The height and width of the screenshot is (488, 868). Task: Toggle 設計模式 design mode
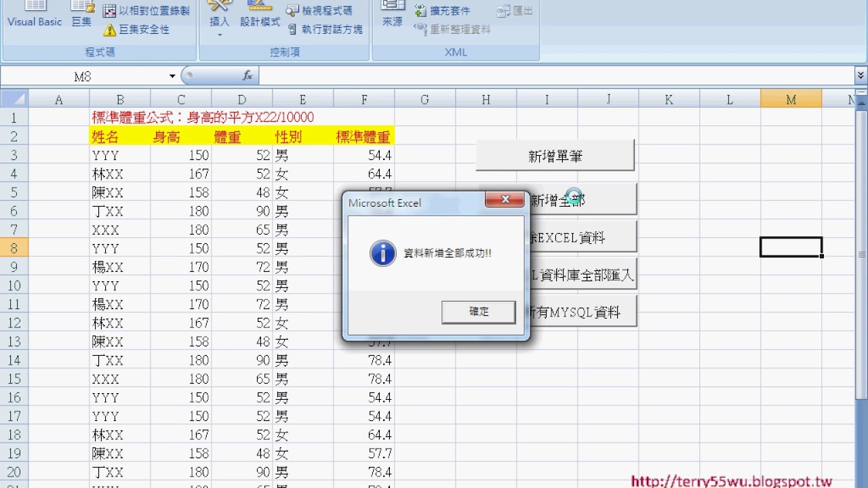(260, 15)
